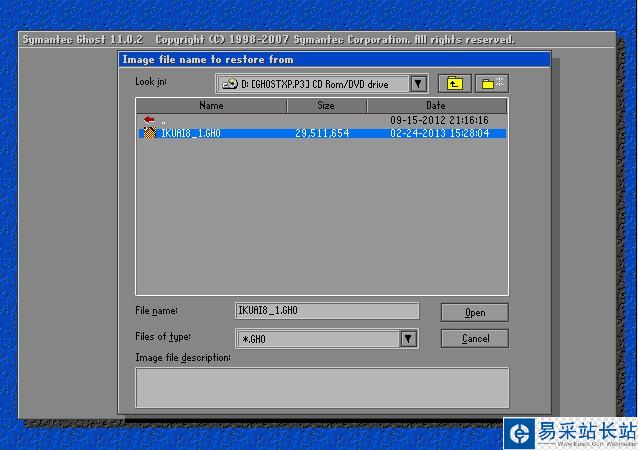638x450 pixels.
Task: Sort the list by Name column header
Action: pyautogui.click(x=211, y=105)
